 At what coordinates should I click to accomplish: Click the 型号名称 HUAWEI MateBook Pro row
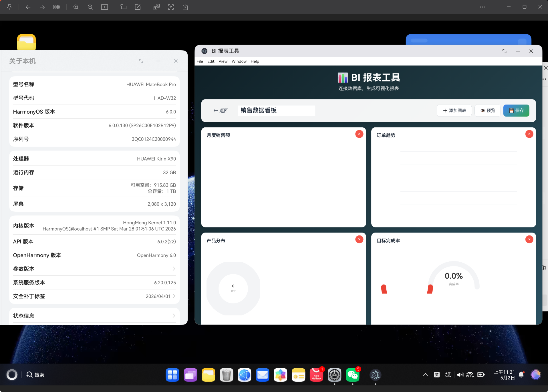pyautogui.click(x=94, y=84)
